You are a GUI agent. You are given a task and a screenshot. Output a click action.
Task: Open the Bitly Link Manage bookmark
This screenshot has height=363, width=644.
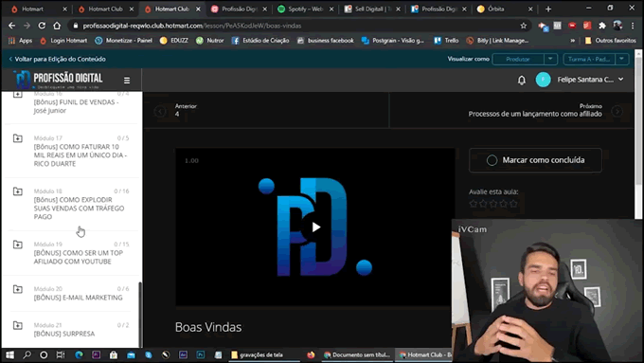pyautogui.click(x=498, y=41)
